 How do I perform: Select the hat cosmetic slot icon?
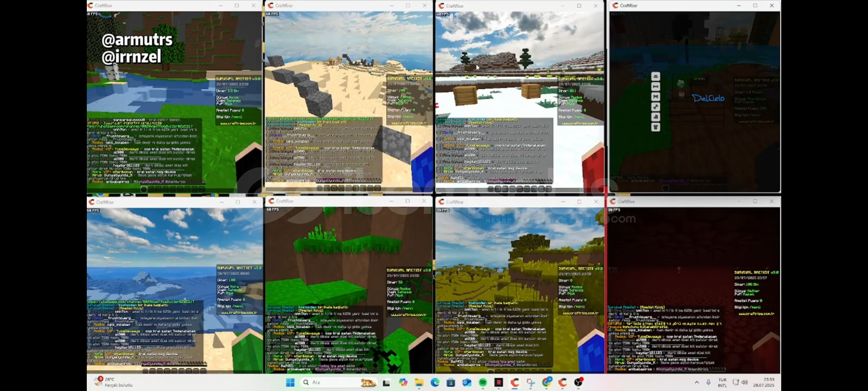point(655,76)
